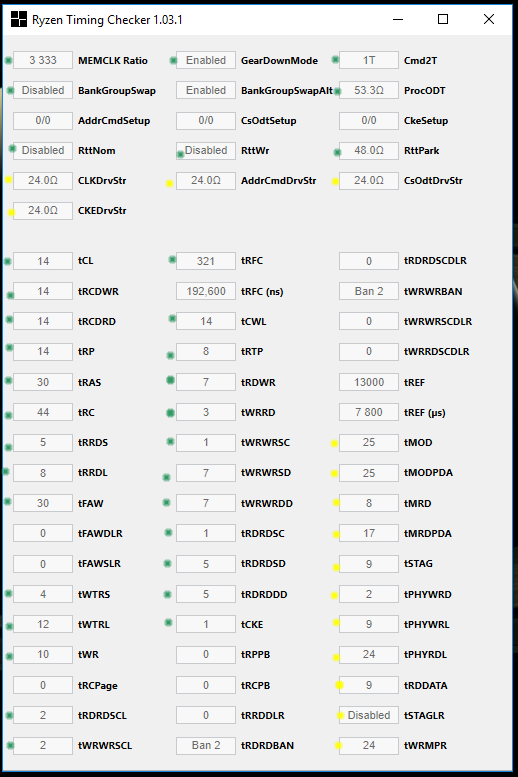518x777 pixels.
Task: Select the tRDRDBAN Ban 2 field
Action: [206, 745]
